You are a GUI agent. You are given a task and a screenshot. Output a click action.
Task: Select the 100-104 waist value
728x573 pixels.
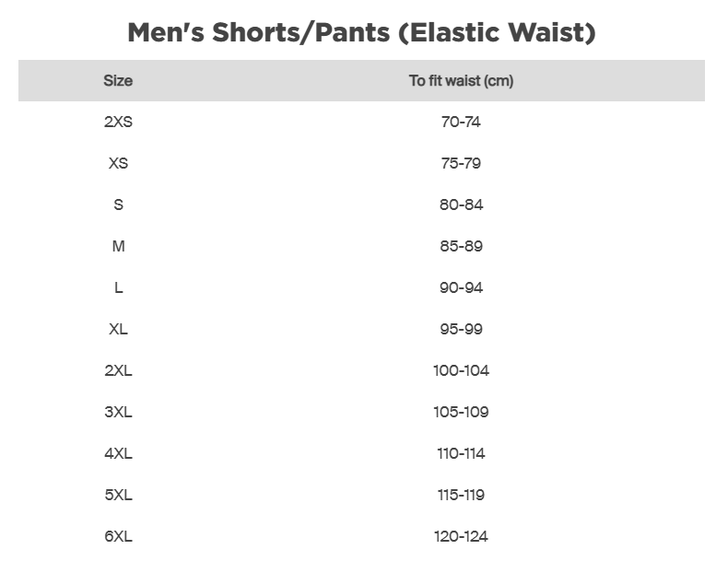point(461,370)
